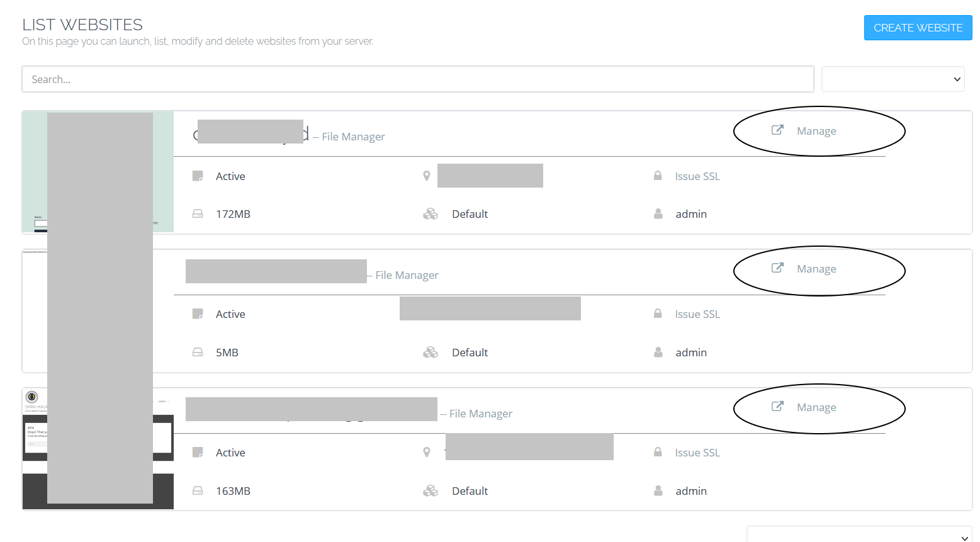The width and height of the screenshot is (980, 542).
Task: Click the state icon next to Active on the 5MB site
Action: tap(198, 313)
